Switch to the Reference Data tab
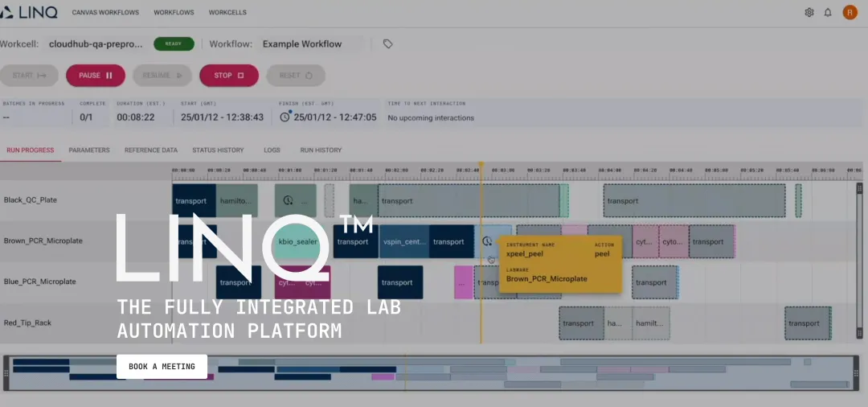 tap(151, 150)
